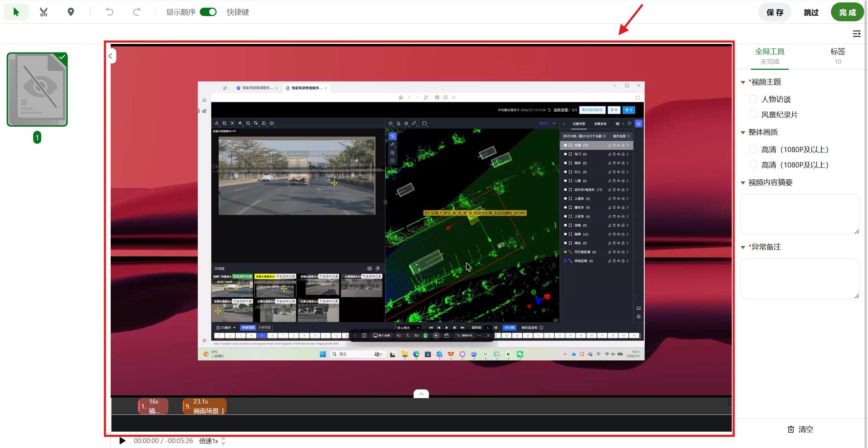Click the 异常备注 text area

point(800,279)
